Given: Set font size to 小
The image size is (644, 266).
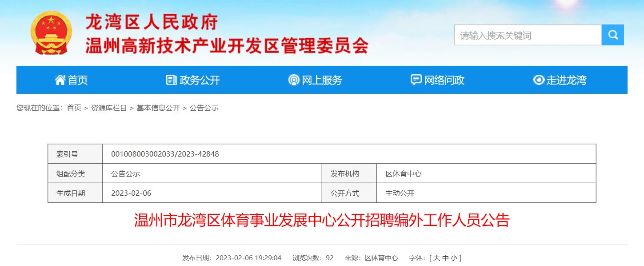Looking at the screenshot, I should (x=454, y=258).
